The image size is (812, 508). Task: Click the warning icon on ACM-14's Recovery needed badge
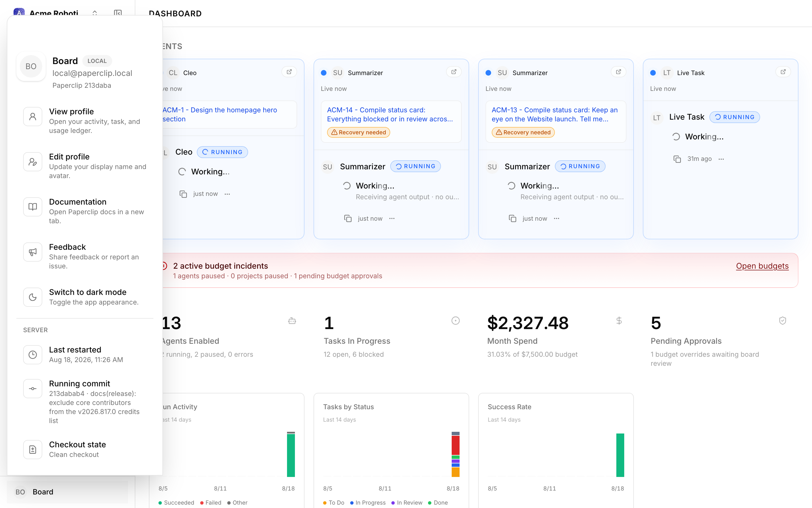pos(334,132)
